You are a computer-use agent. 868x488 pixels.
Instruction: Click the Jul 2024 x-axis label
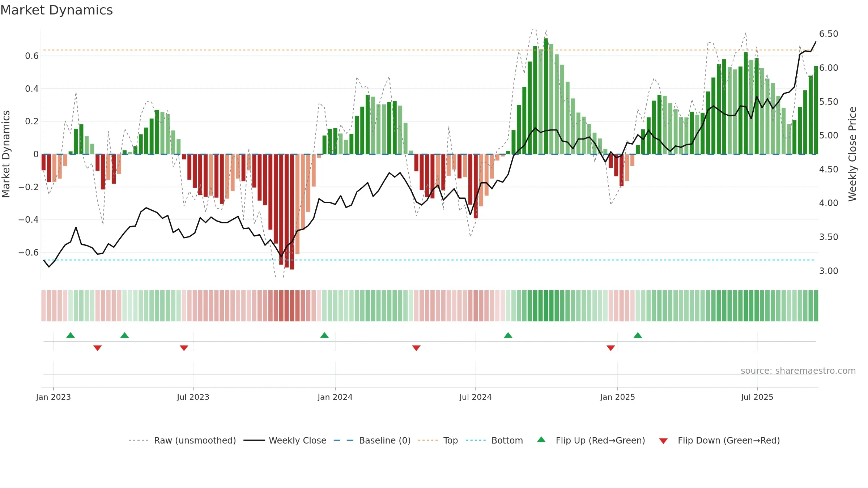pyautogui.click(x=476, y=397)
